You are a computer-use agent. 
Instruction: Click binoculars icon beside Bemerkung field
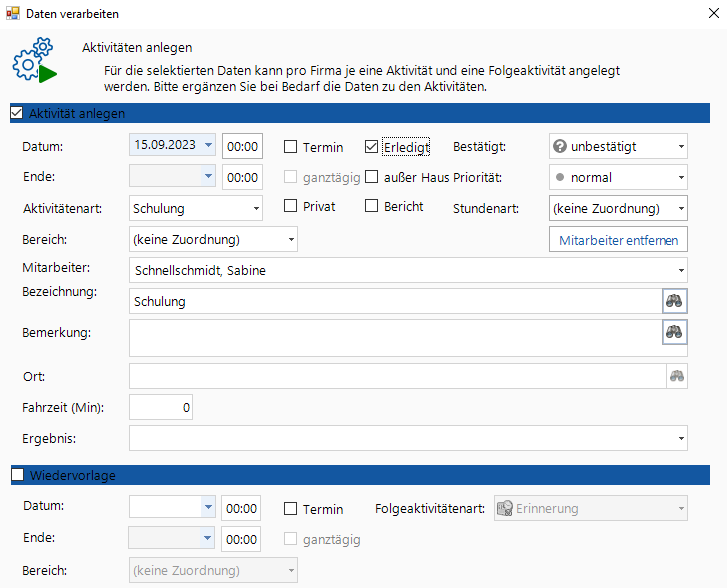coord(675,332)
